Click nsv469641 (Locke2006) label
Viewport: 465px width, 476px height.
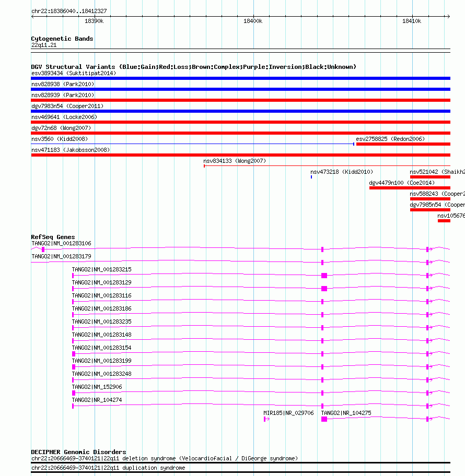64,117
